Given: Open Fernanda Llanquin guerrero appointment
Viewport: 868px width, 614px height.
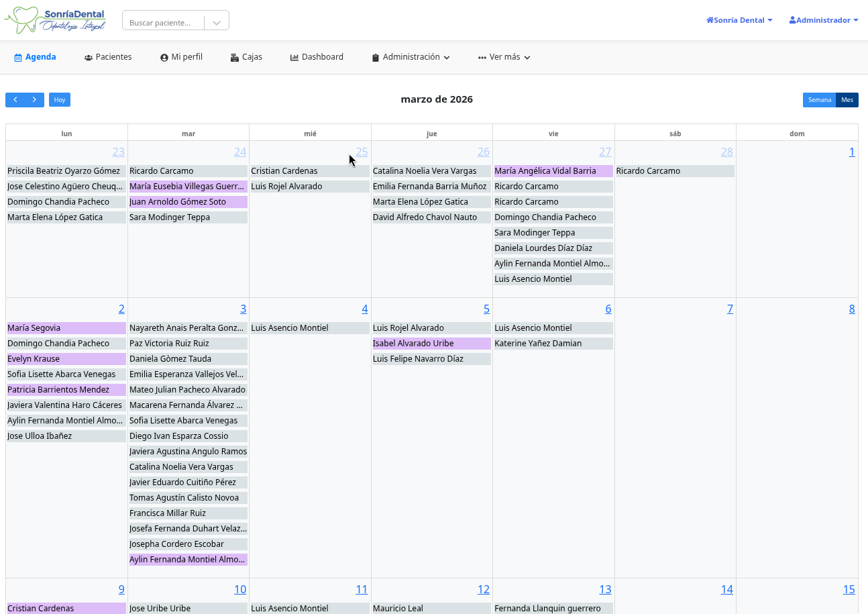Looking at the screenshot, I should click(553, 608).
